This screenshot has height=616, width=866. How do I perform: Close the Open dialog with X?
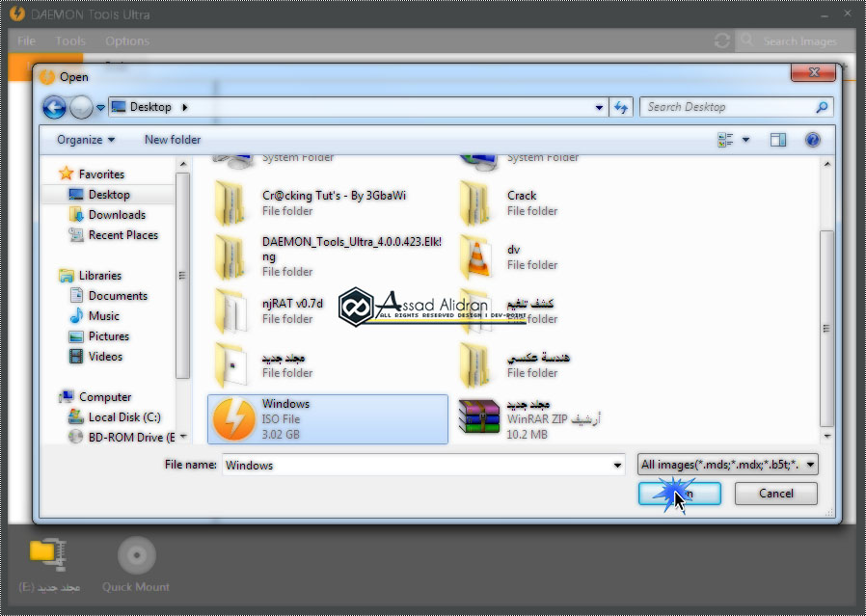pyautogui.click(x=813, y=72)
